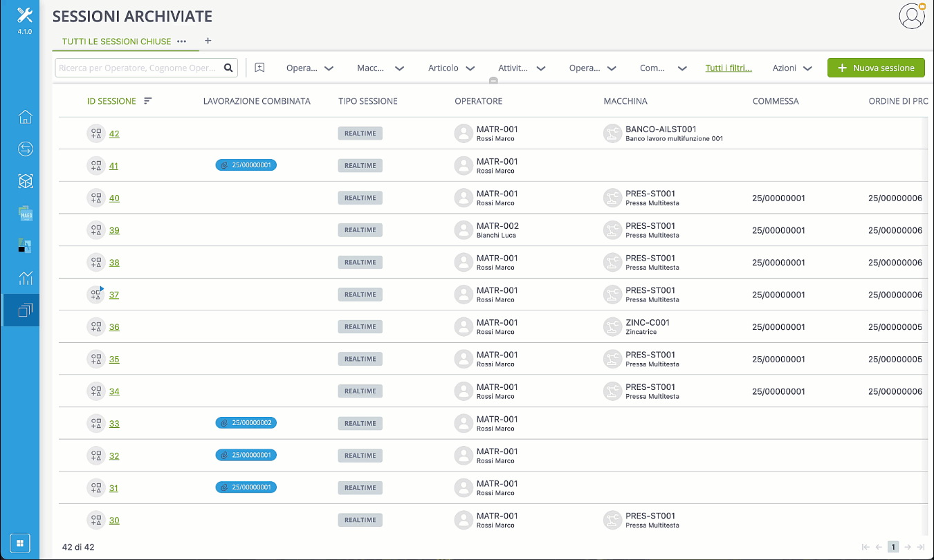This screenshot has height=560, width=934.
Task: Open session link 36
Action: [x=114, y=327]
